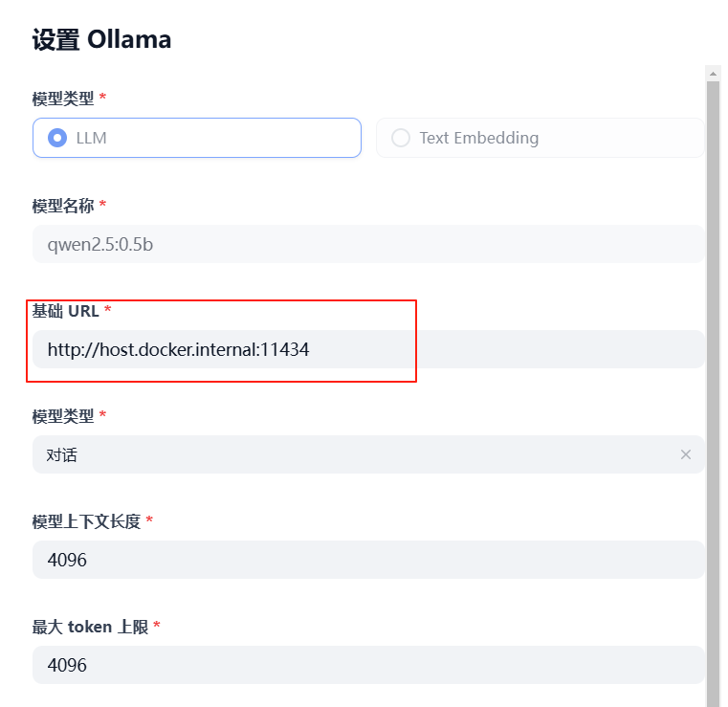Click the 对话 text in the dropdown
Screen dimensions: 728x707
(62, 455)
